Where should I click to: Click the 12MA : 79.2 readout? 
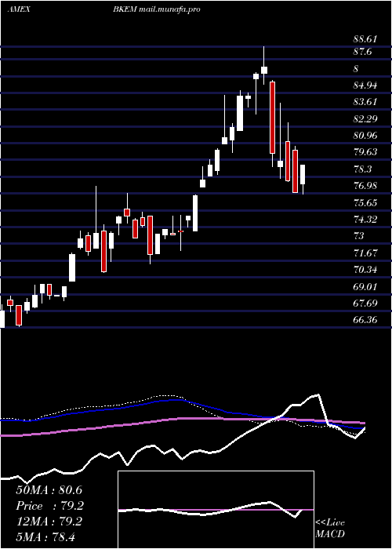(x=49, y=522)
